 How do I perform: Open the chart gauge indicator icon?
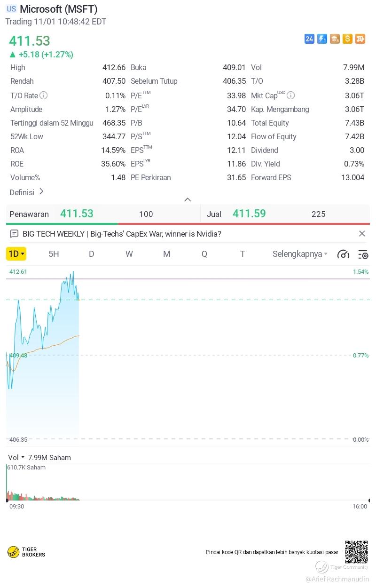343,254
